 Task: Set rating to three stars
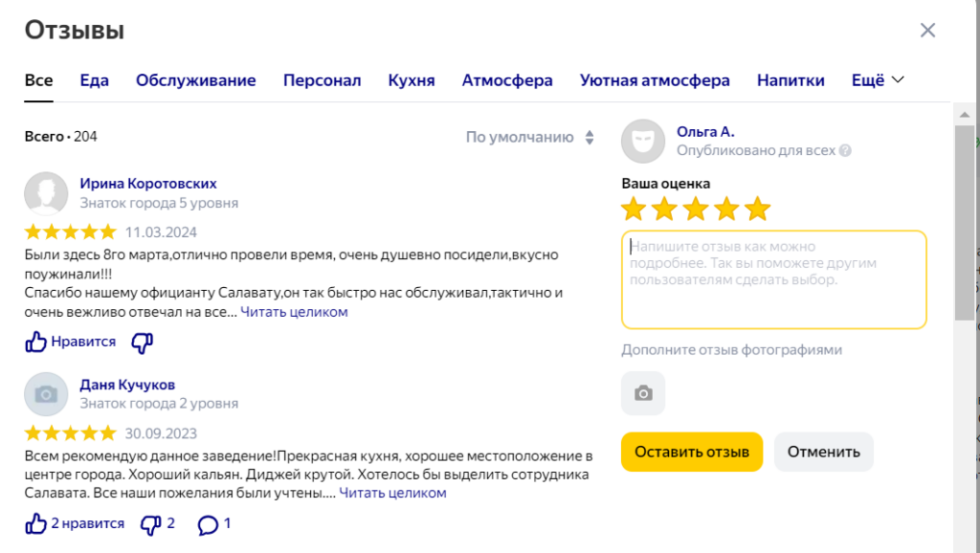tap(696, 209)
